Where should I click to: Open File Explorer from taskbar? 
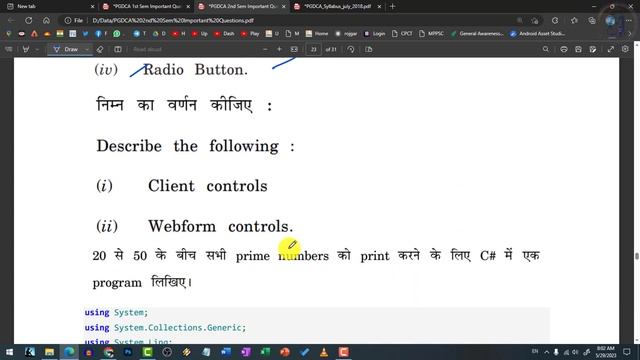click(49, 352)
